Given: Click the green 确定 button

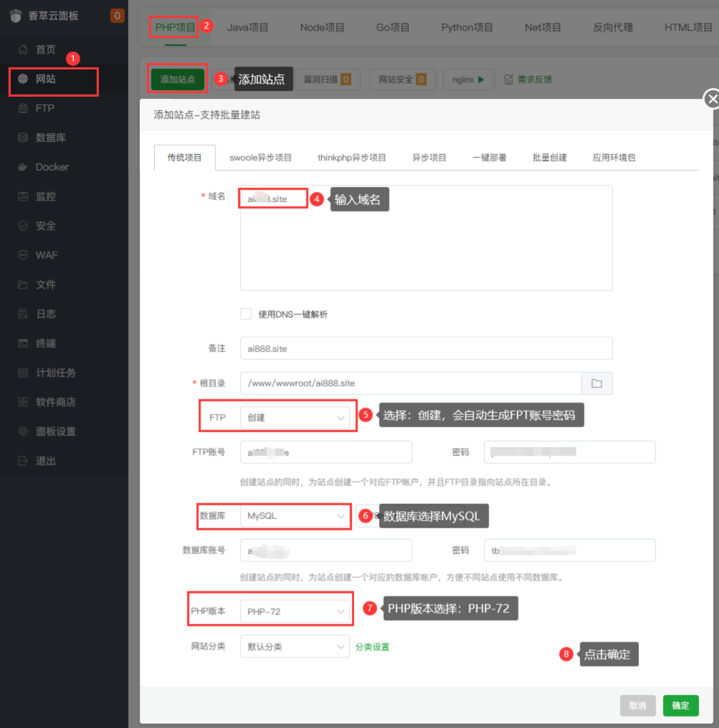Looking at the screenshot, I should [x=681, y=706].
